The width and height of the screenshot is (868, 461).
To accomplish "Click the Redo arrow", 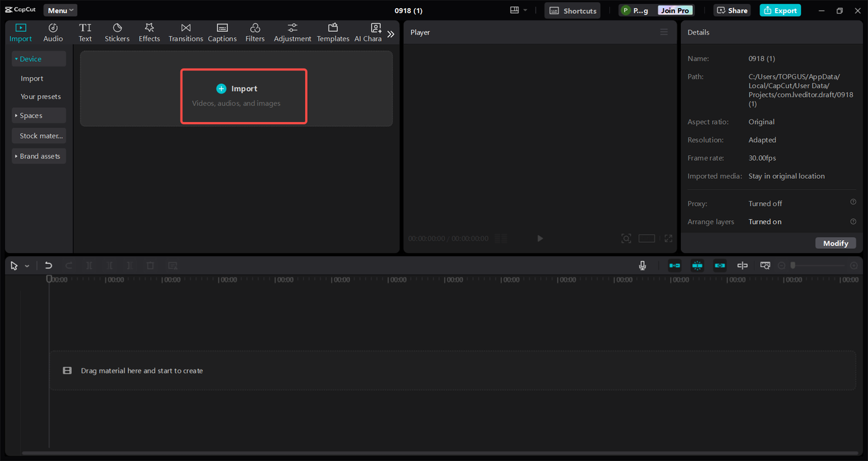I will pyautogui.click(x=68, y=266).
